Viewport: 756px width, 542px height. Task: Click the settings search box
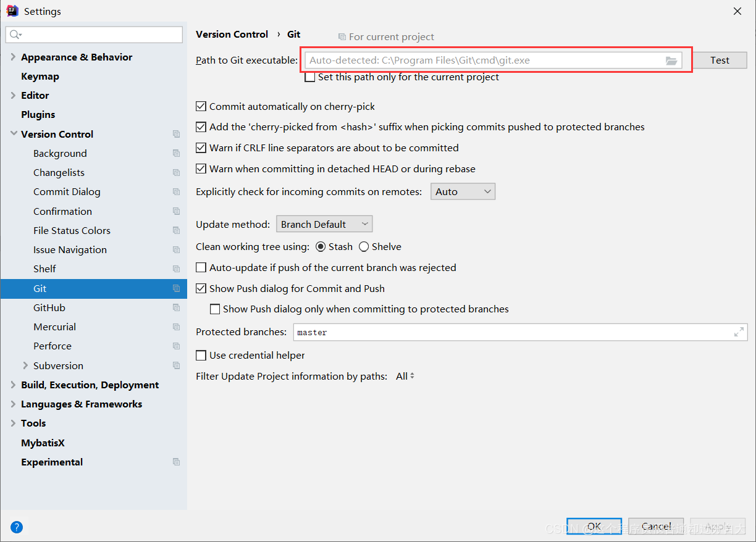(94, 35)
